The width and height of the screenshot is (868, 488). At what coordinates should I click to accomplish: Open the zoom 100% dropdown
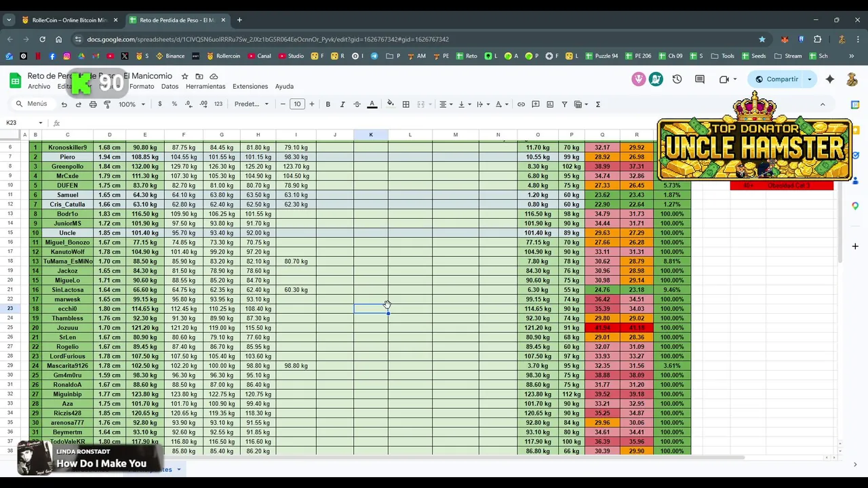[132, 104]
